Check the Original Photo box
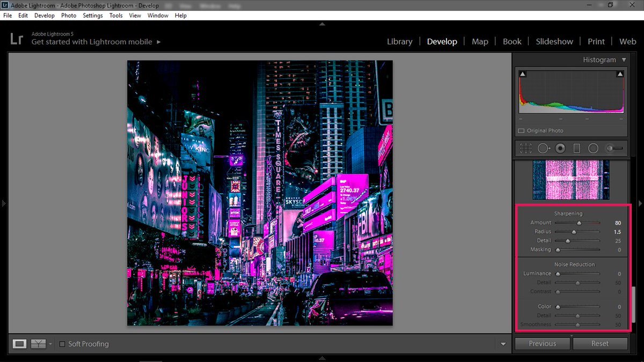 click(x=521, y=131)
